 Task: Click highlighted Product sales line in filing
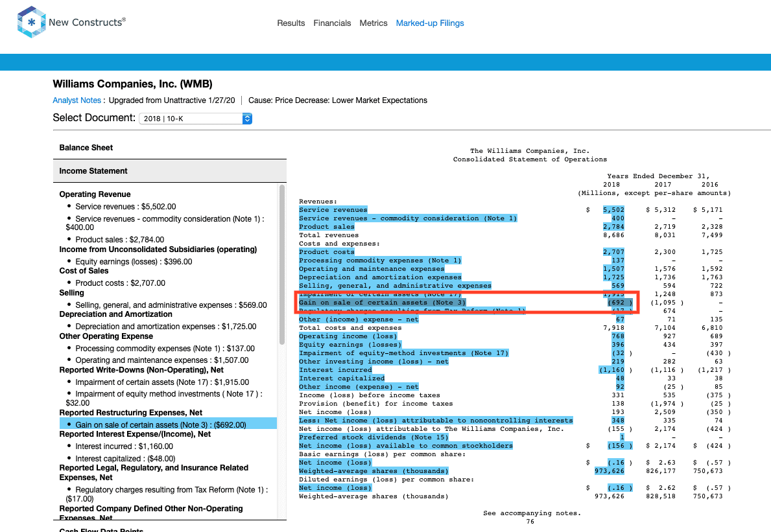pyautogui.click(x=327, y=226)
